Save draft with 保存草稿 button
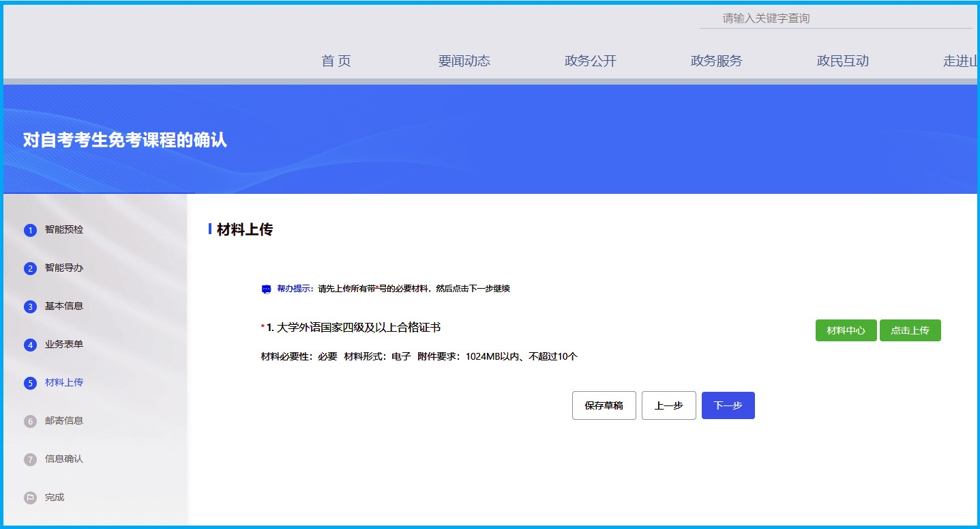Screen dimensions: 980x529 (604, 405)
